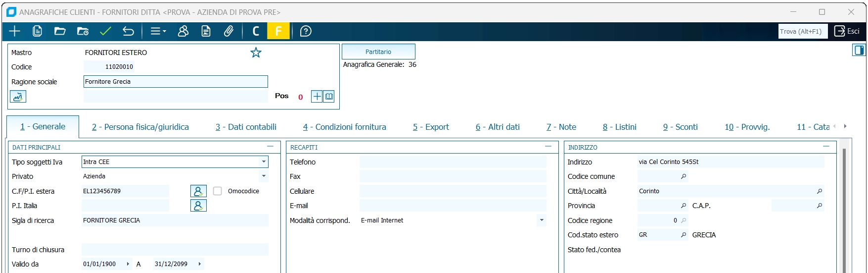Switch to clients with the C icon

point(256,31)
